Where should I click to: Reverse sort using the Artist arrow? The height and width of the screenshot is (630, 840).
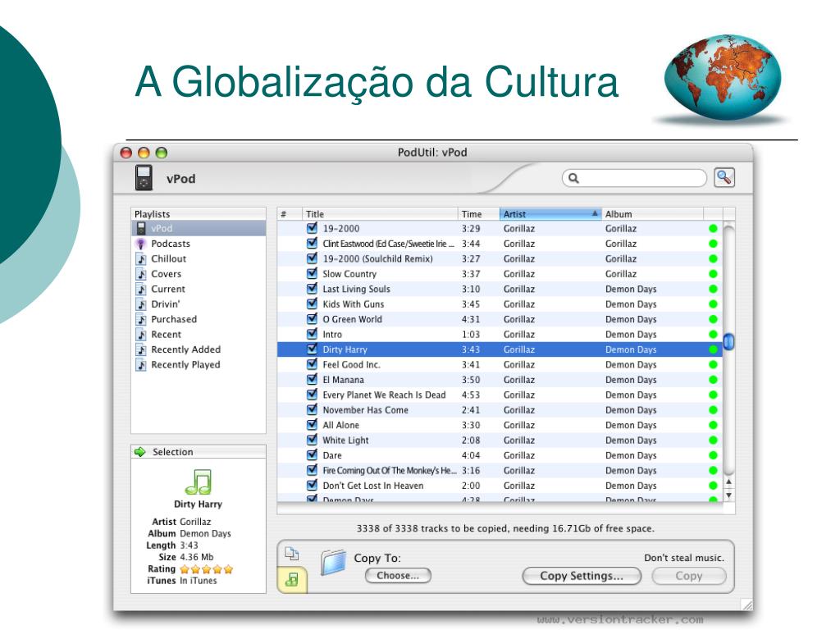(595, 213)
